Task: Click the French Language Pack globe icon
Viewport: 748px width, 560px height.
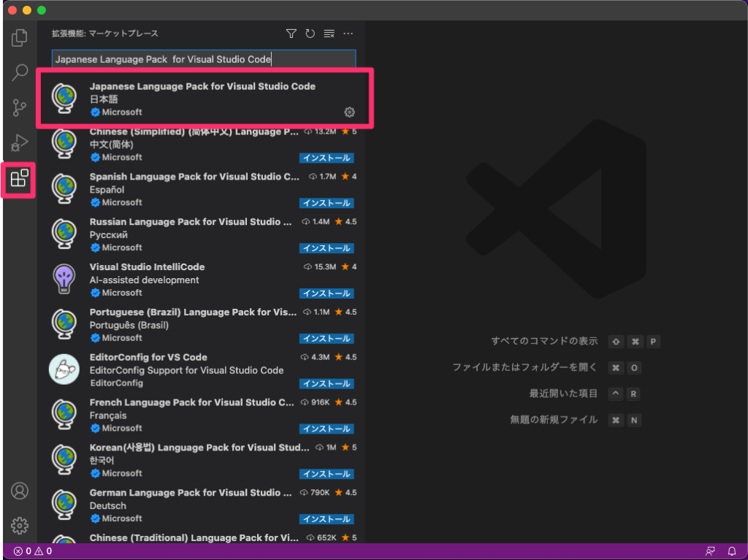Action: (x=64, y=415)
